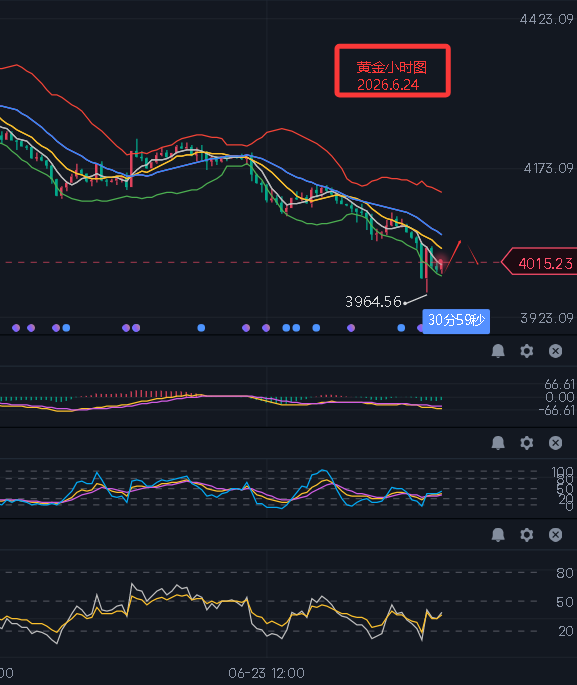577x685 pixels.
Task: Open gear settings for the MACD panel
Action: coord(527,351)
